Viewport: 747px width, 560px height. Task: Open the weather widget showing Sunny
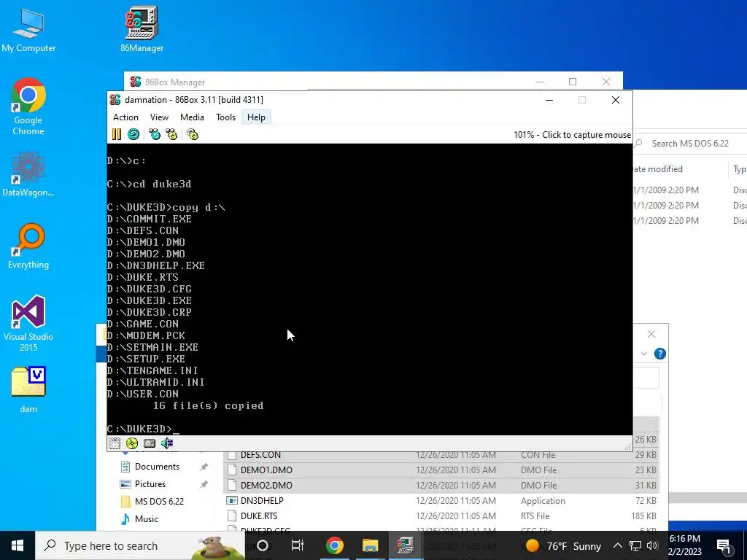pyautogui.click(x=563, y=545)
